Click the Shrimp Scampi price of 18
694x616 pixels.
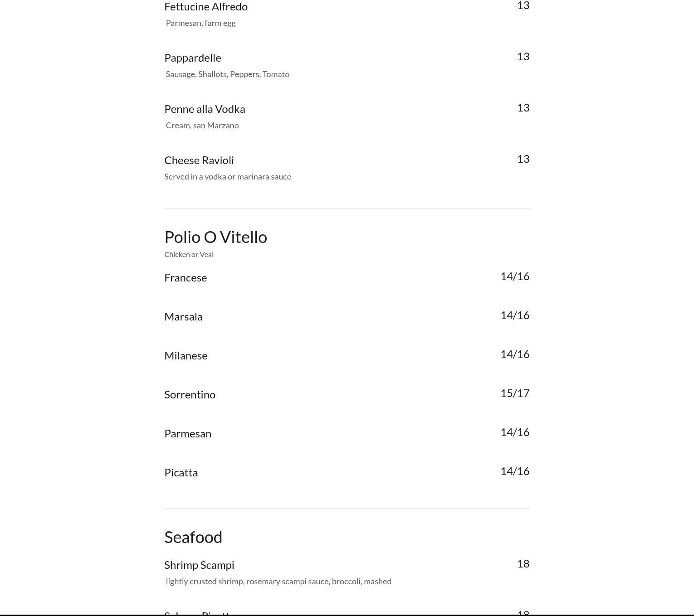click(523, 564)
